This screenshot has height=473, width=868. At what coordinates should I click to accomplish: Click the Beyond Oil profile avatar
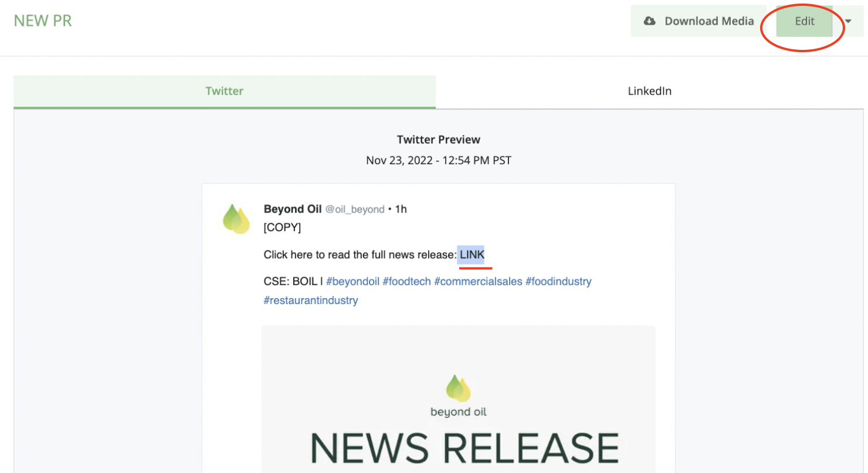coord(236,219)
